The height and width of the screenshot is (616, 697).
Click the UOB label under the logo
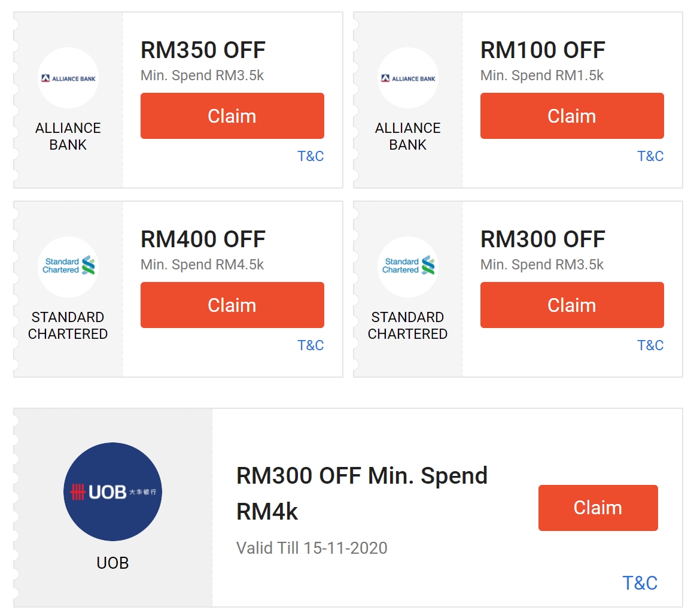(x=113, y=563)
